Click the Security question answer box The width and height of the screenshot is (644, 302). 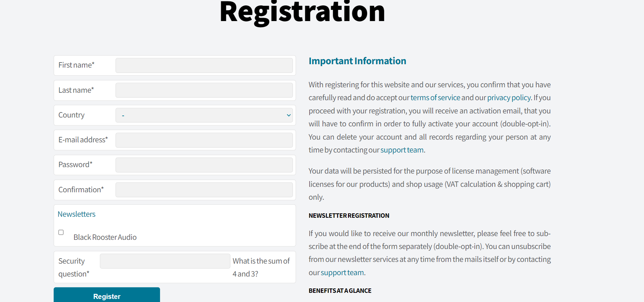pos(165,261)
